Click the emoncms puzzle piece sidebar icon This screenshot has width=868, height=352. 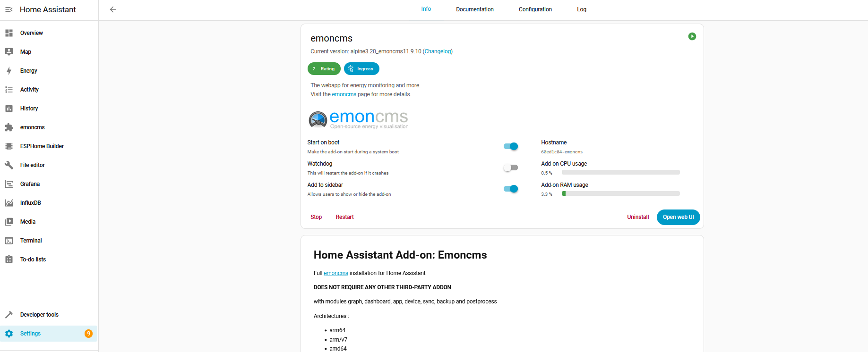click(9, 127)
